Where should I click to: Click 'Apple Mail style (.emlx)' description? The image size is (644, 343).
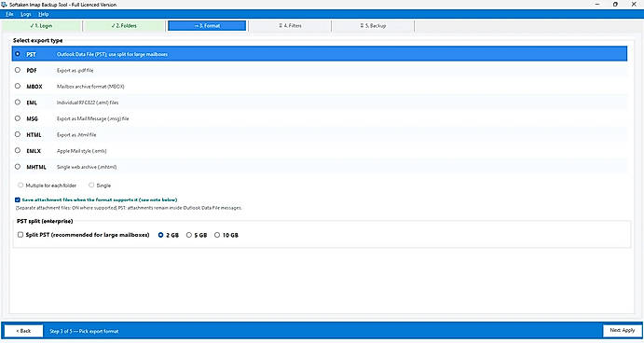click(x=81, y=151)
